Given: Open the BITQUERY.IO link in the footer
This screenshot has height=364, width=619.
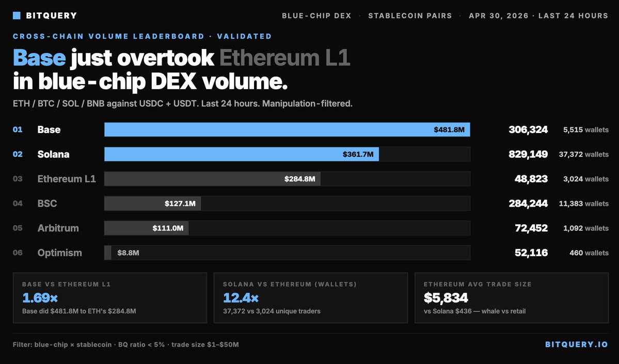Looking at the screenshot, I should 576,345.
